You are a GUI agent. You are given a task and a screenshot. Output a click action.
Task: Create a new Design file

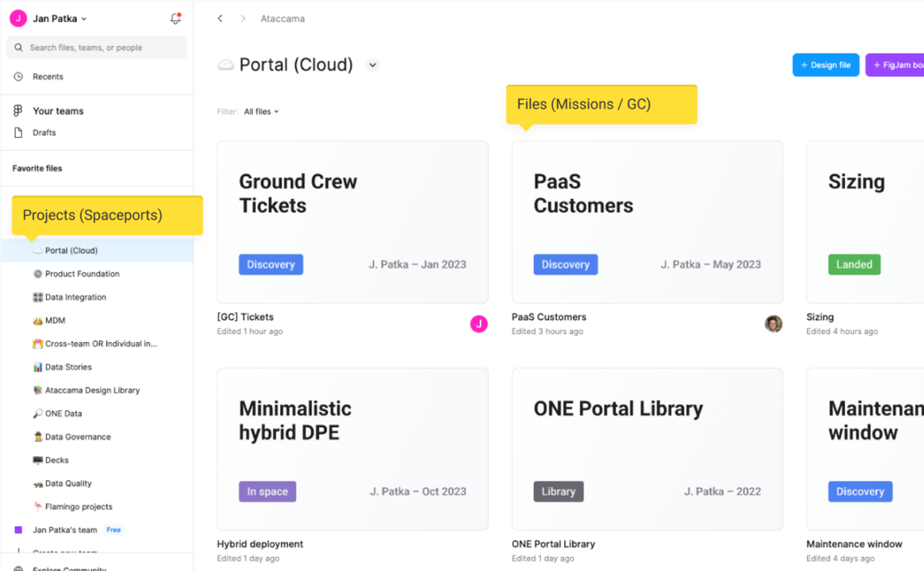825,65
